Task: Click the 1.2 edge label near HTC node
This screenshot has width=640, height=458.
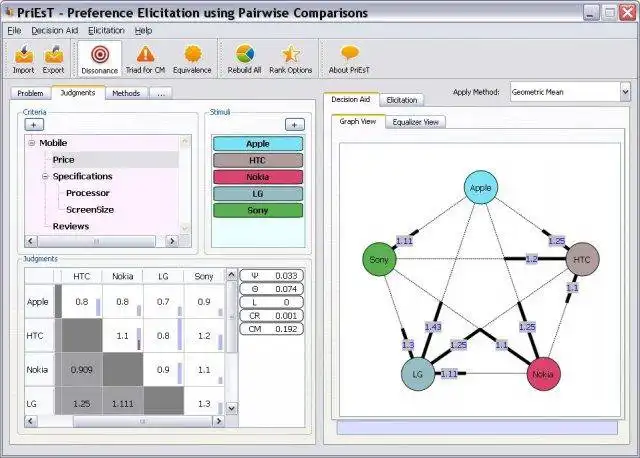Action: coord(531,259)
